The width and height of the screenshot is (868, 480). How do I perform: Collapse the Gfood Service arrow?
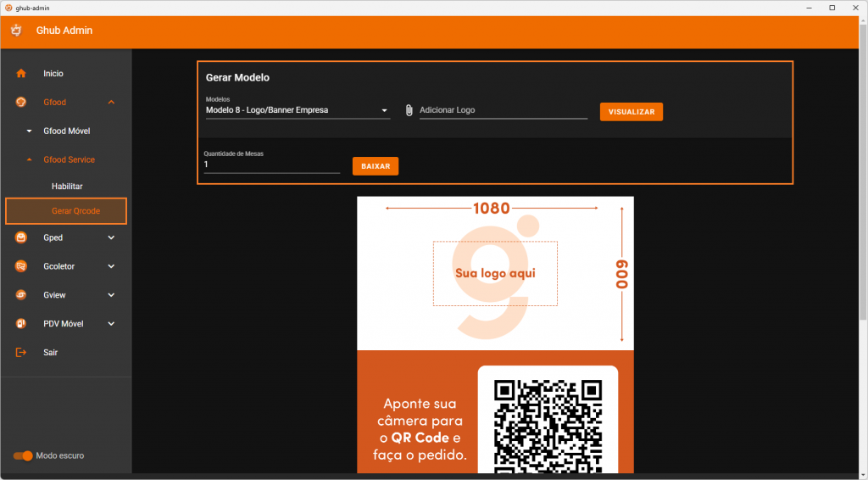(30, 160)
